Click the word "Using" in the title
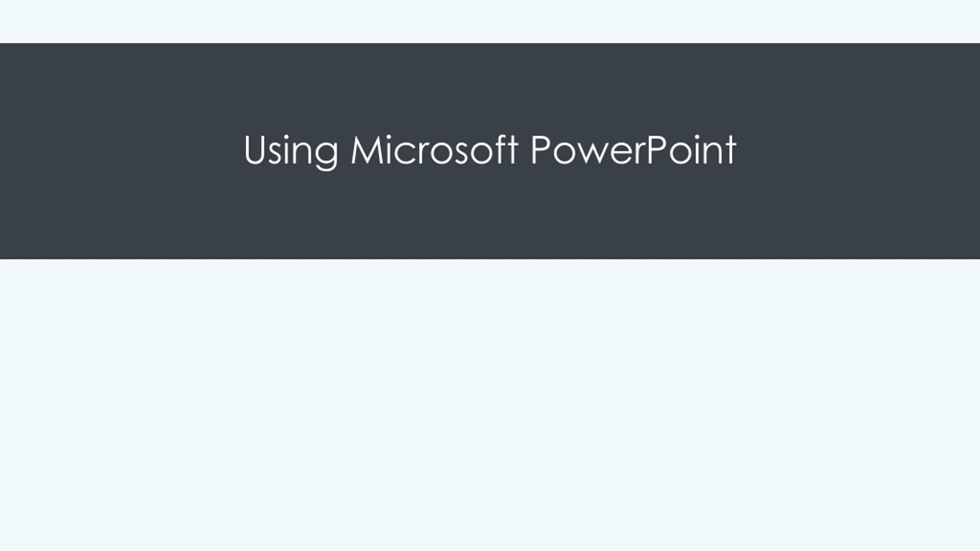980x551 pixels. click(291, 151)
